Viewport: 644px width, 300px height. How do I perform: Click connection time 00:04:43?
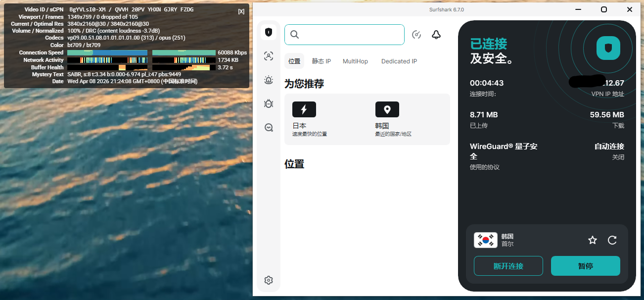(487, 83)
